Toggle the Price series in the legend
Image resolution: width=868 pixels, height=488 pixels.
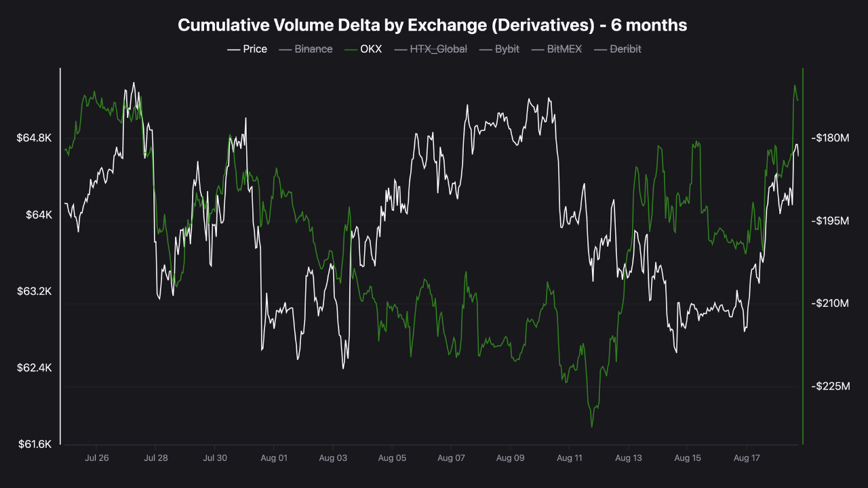(247, 49)
